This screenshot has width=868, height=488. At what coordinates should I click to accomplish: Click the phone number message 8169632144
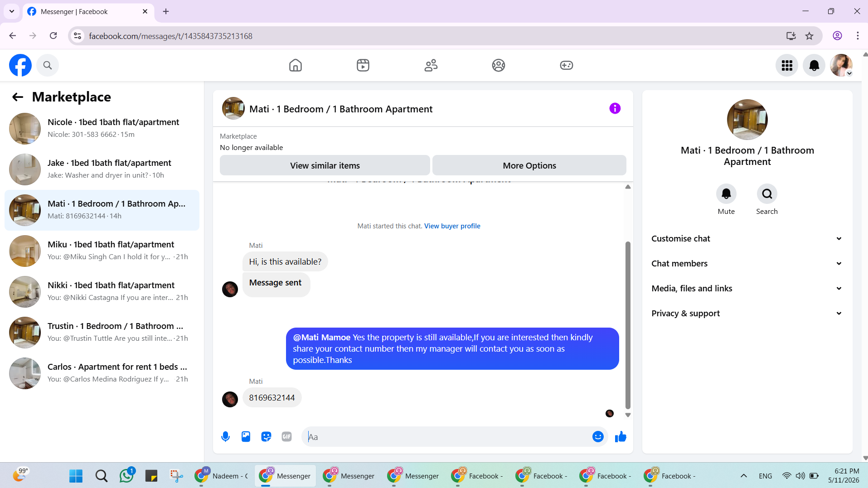(272, 398)
